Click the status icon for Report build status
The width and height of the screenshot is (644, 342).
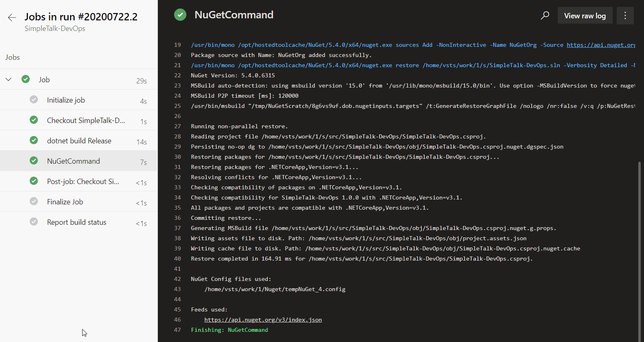click(34, 221)
